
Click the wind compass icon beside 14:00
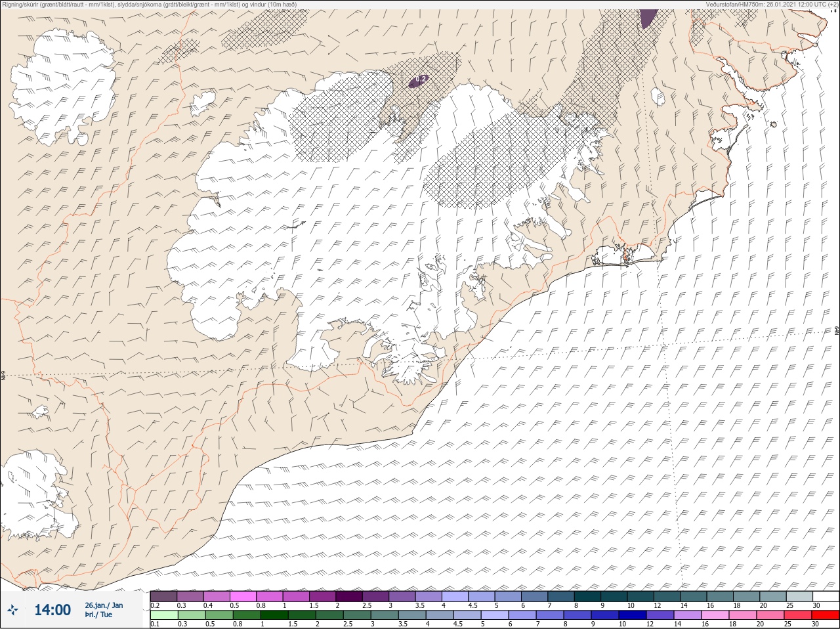coord(13,610)
